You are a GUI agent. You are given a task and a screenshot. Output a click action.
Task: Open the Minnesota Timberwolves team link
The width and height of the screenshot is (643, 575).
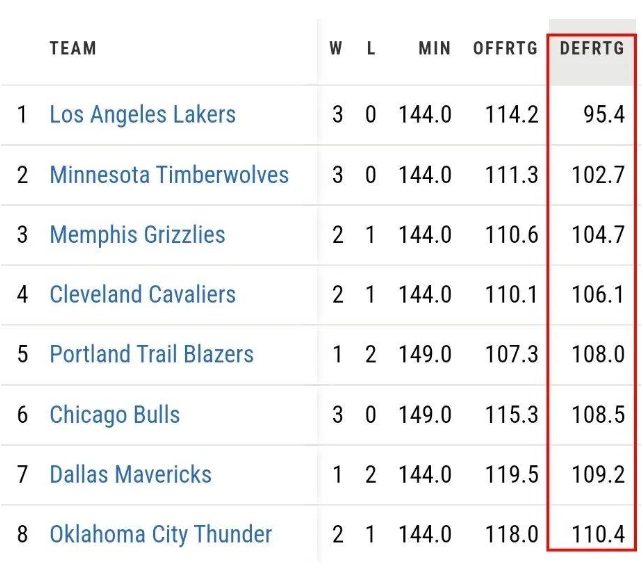pos(169,175)
